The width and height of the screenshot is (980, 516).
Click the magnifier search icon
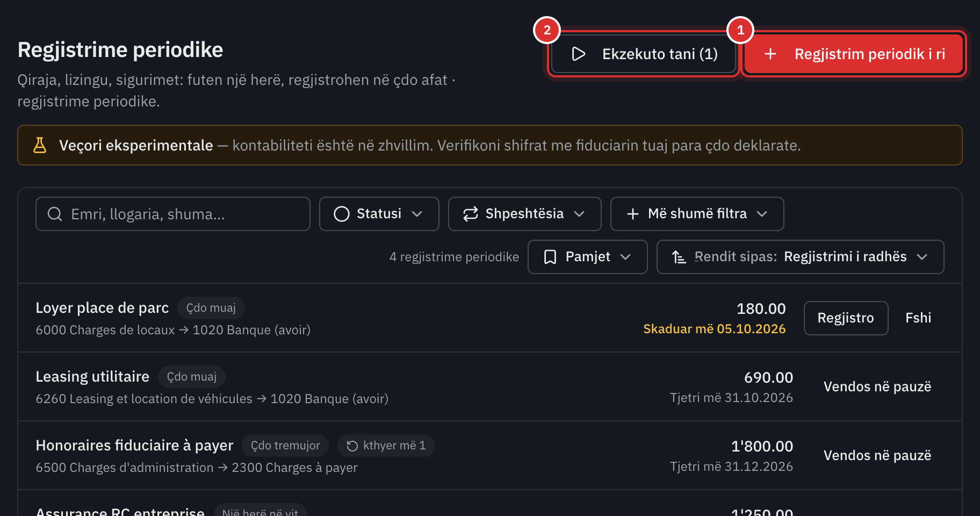tap(55, 214)
